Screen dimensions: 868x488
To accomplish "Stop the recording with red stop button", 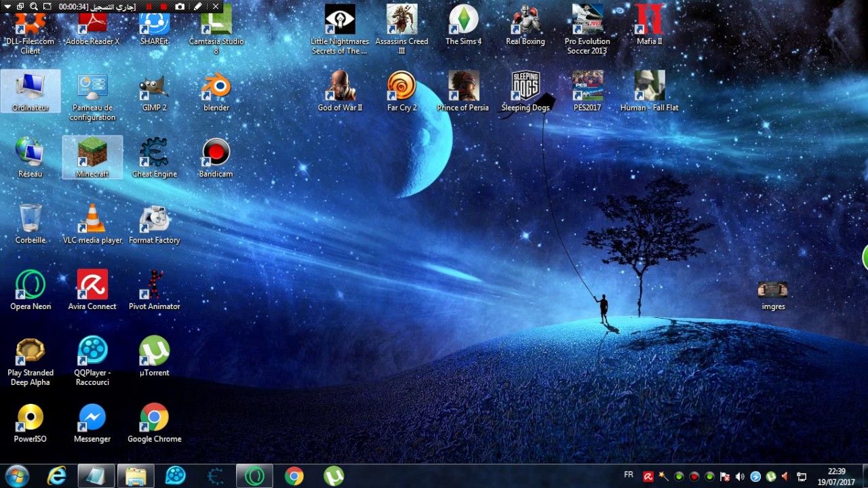I will coord(163,7).
